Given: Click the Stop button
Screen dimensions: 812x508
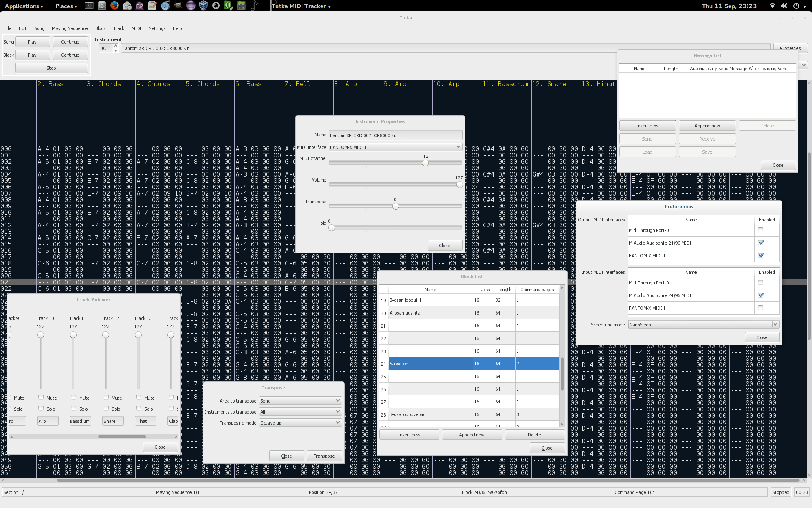Looking at the screenshot, I should pyautogui.click(x=52, y=68).
